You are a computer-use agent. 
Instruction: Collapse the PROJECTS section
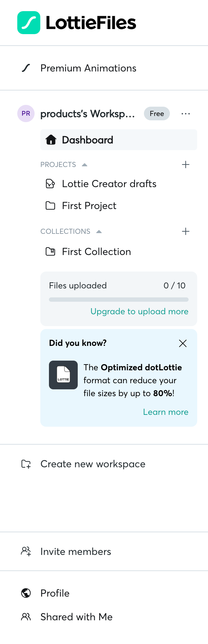click(x=84, y=164)
